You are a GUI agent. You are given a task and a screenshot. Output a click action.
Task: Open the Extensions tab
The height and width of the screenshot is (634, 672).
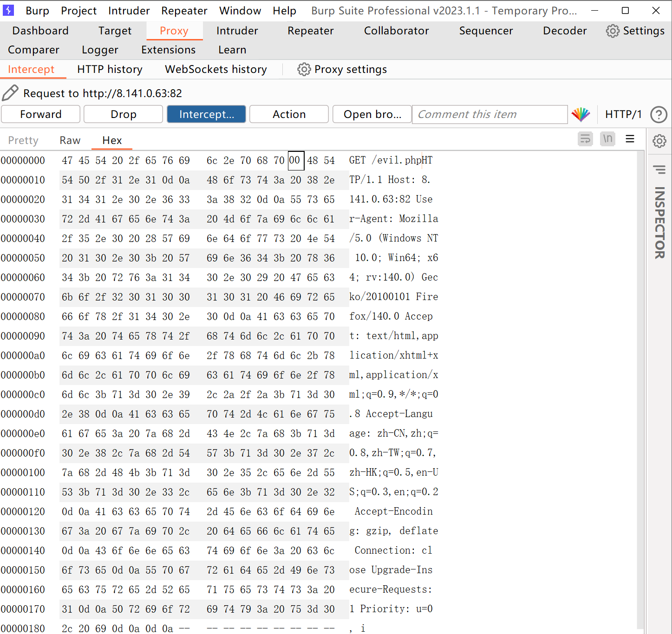pos(168,50)
